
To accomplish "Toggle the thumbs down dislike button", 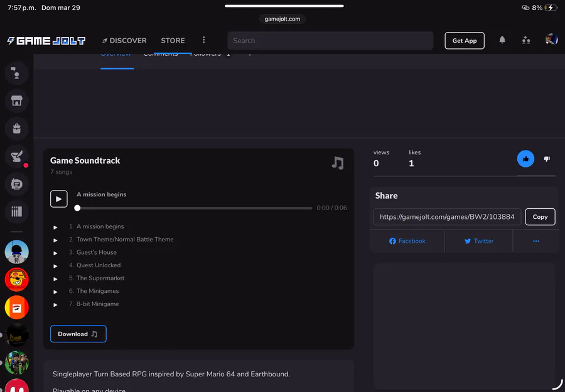I will [547, 159].
